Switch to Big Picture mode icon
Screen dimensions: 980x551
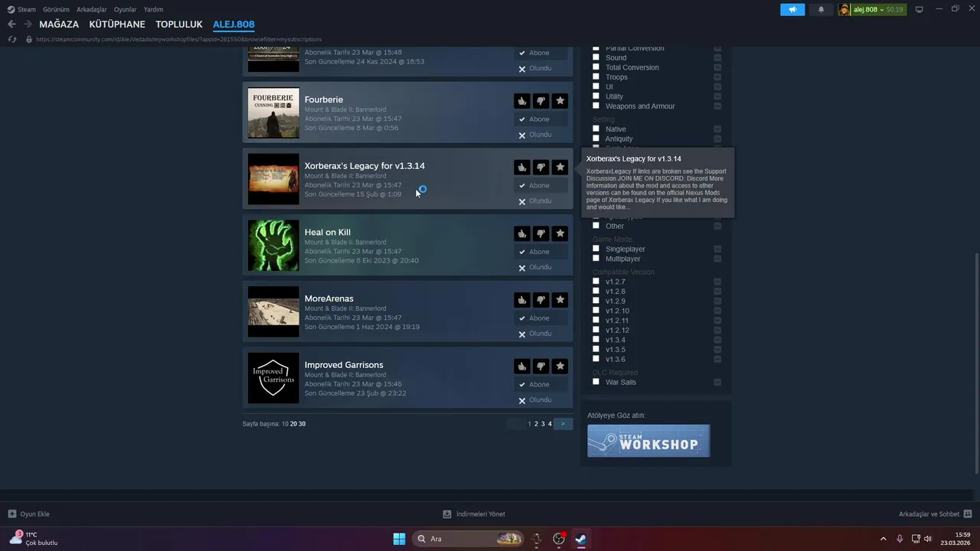click(x=920, y=9)
